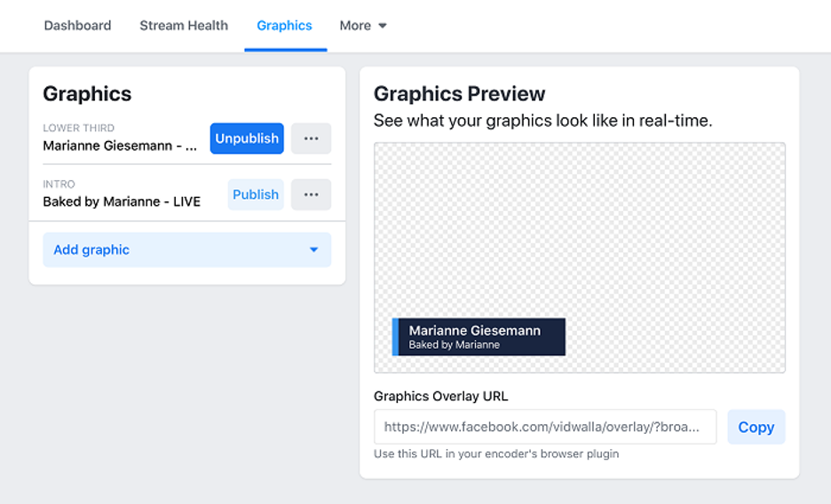Click the checkered Graphics Preview canvas
Screen dimensions: 831x504
pyautogui.click(x=579, y=231)
